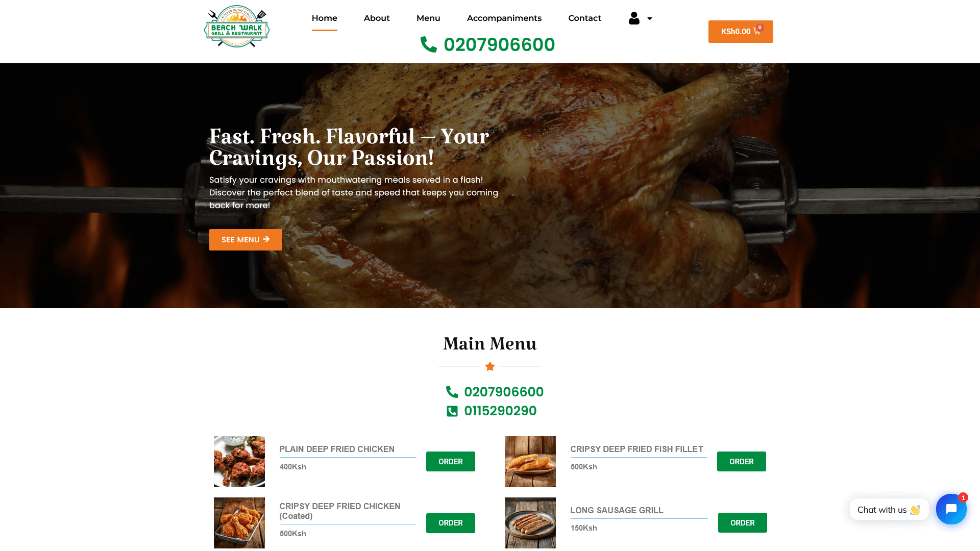Screen dimensions: 980x551
Task: Expand the account dropdown arrow
Action: [x=650, y=19]
